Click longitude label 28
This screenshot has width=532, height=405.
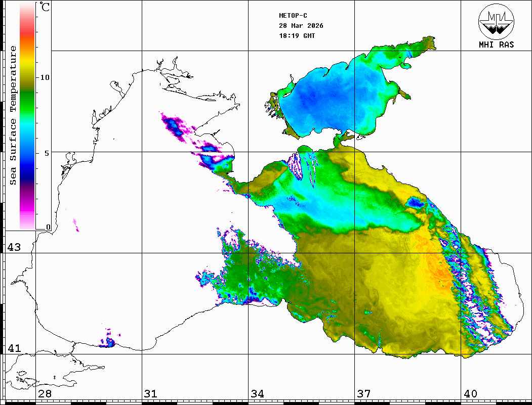(44, 394)
